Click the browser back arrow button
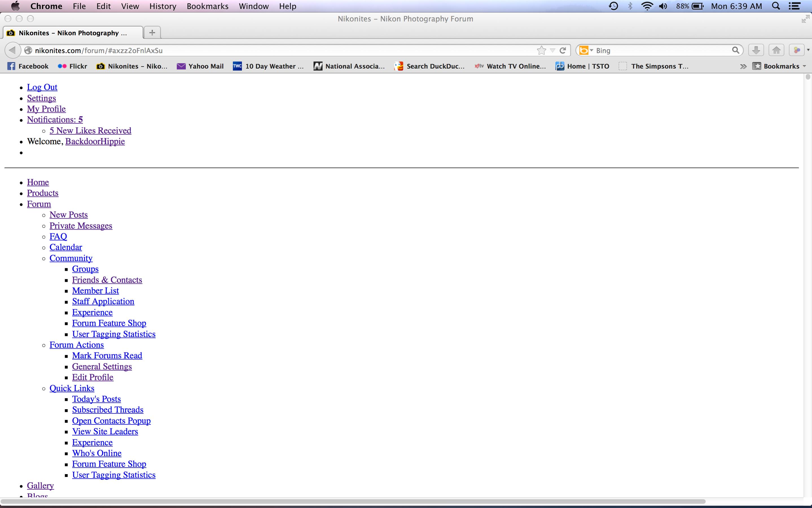 [12, 50]
